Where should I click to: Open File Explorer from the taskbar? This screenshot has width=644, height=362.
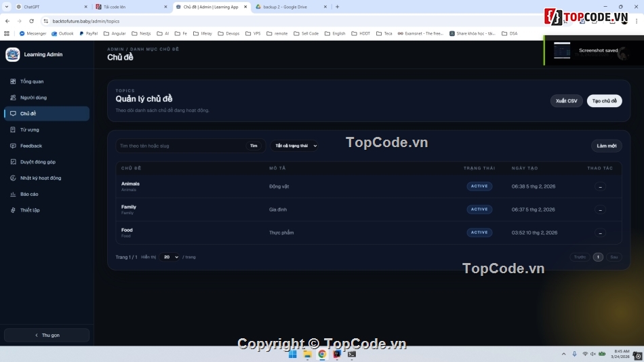point(307,354)
